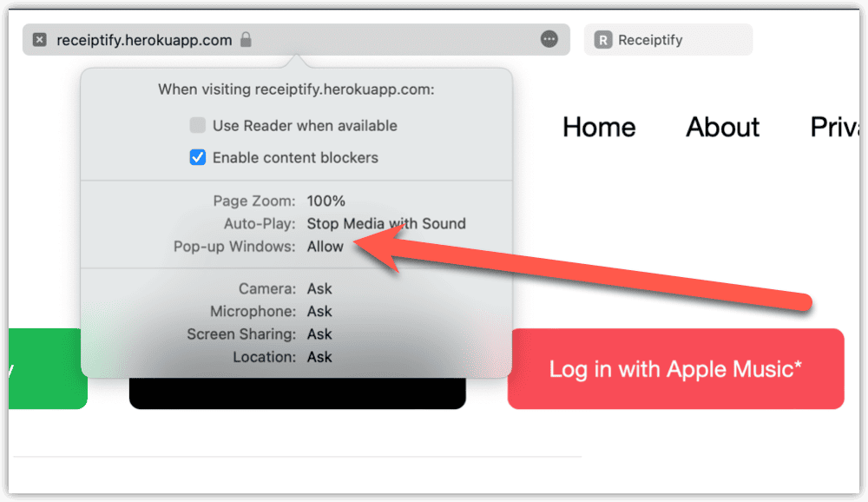Open the Page Zoom 100% dropdown
The height and width of the screenshot is (502, 868).
click(326, 201)
